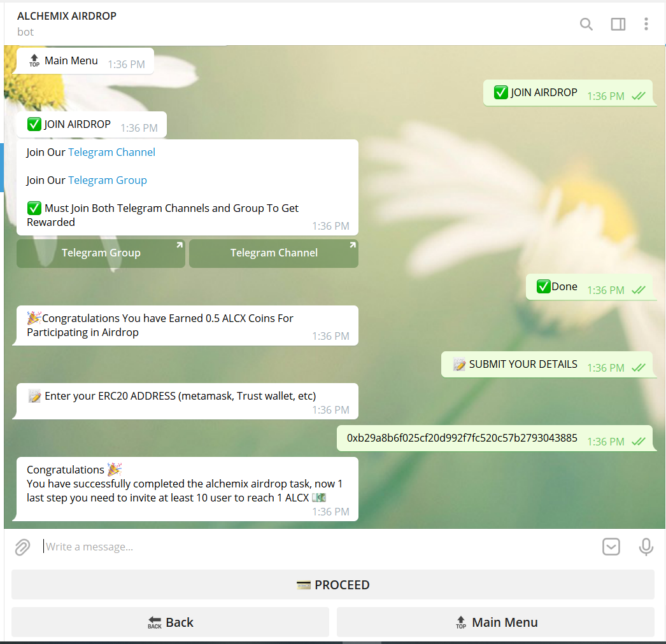Toggle the right side panel icon

(618, 24)
